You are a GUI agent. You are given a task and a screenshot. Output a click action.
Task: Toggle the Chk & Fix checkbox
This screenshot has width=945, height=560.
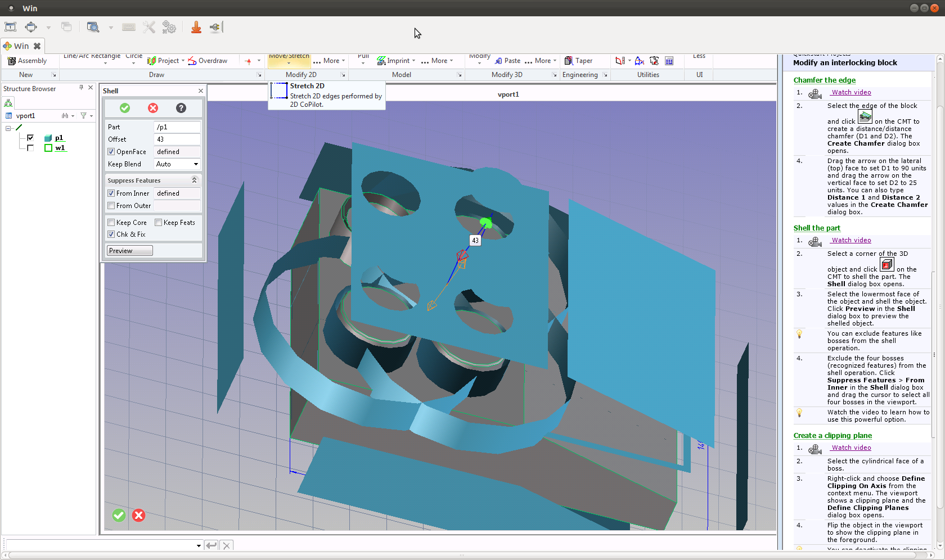pos(111,234)
